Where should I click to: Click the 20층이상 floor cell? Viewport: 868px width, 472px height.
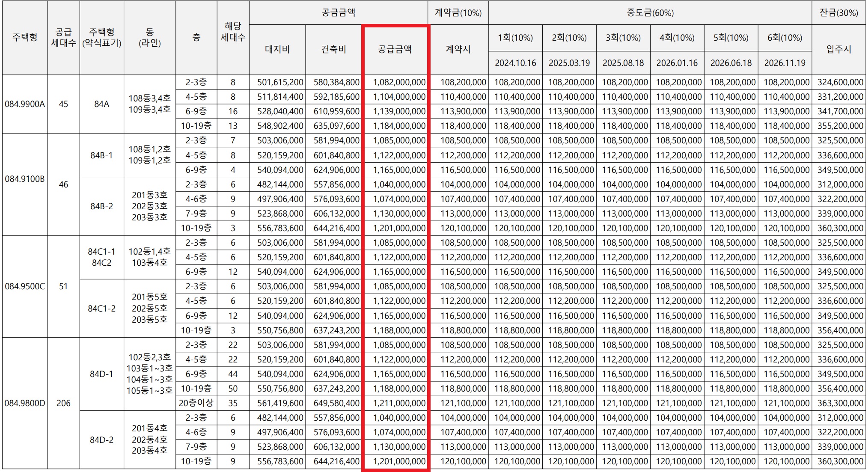[196, 403]
